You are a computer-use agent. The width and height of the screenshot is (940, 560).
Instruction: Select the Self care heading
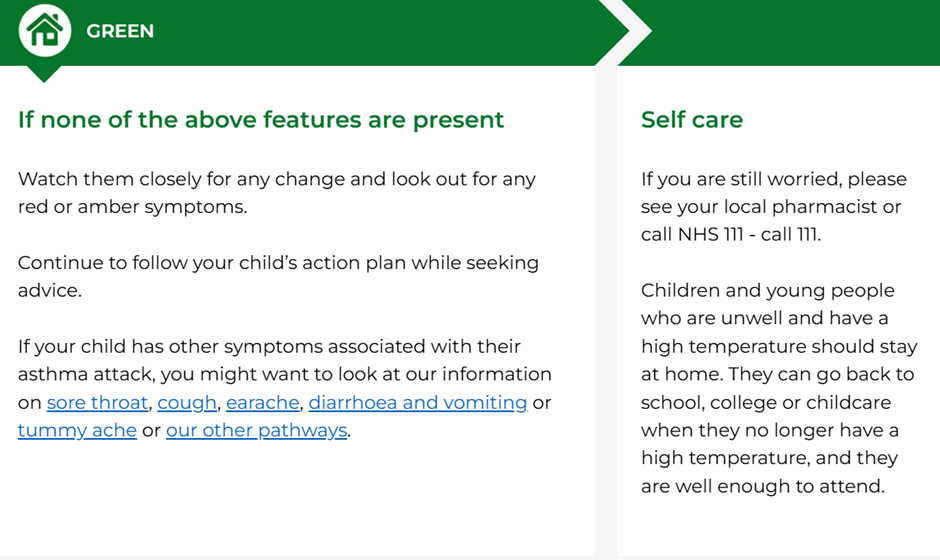(692, 120)
